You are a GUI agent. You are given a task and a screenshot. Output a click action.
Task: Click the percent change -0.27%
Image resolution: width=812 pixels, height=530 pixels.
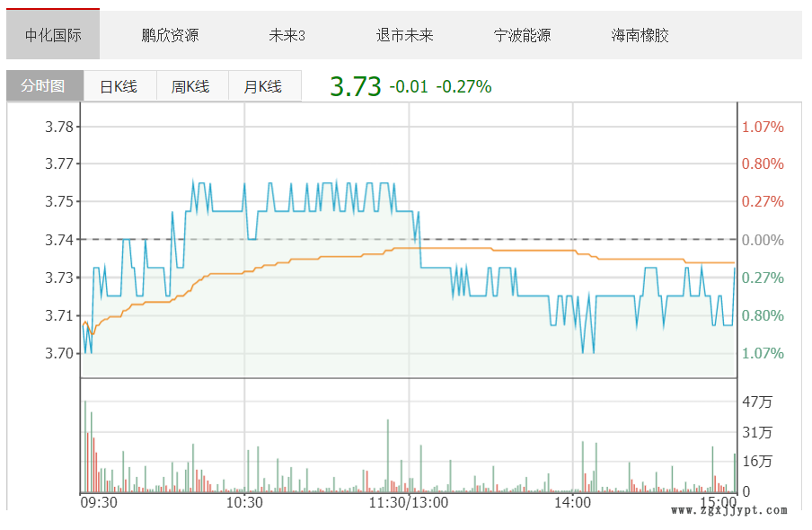463,86
